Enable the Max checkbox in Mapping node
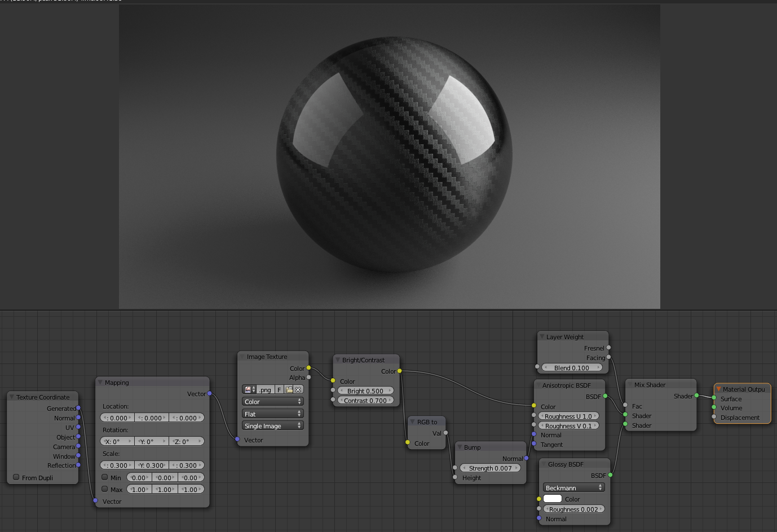 tap(105, 489)
